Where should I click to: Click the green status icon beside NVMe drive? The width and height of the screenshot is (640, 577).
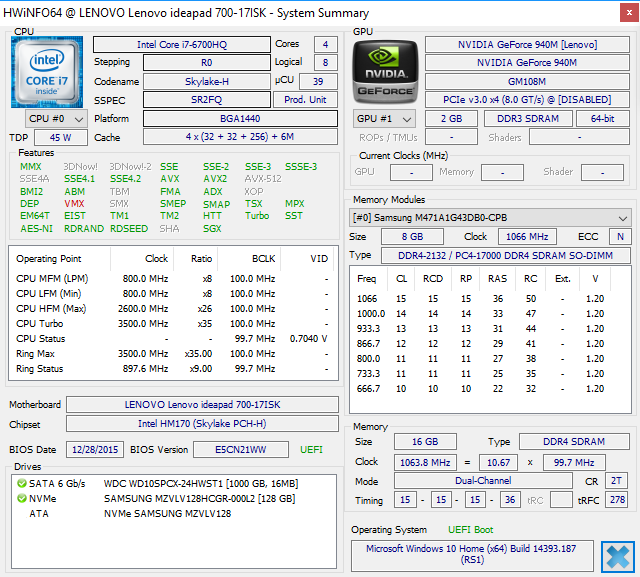click(21, 498)
